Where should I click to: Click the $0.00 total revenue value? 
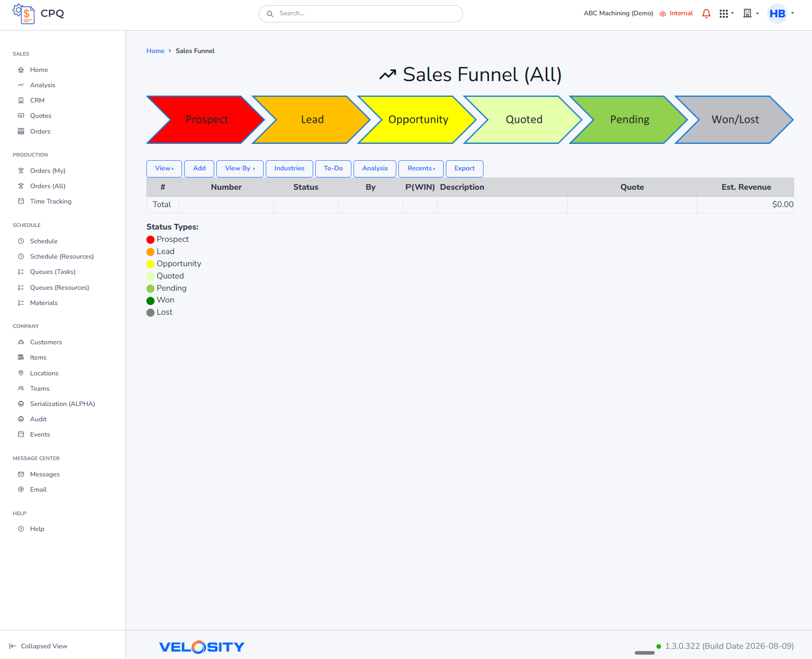coord(782,205)
